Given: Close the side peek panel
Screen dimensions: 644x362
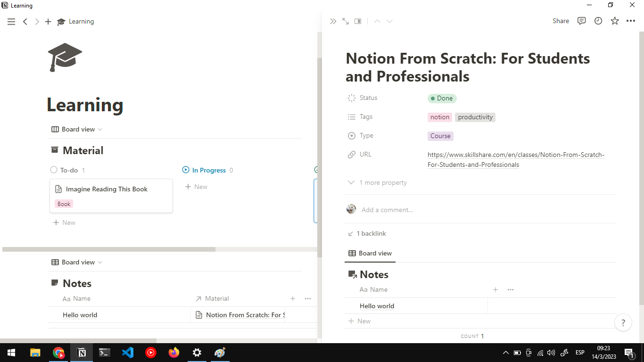Looking at the screenshot, I should (x=333, y=21).
